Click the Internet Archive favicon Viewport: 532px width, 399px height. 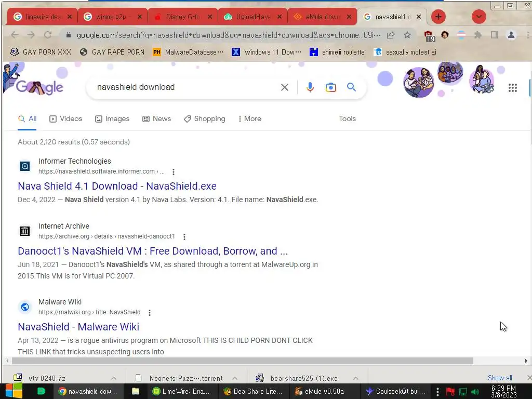[25, 231]
